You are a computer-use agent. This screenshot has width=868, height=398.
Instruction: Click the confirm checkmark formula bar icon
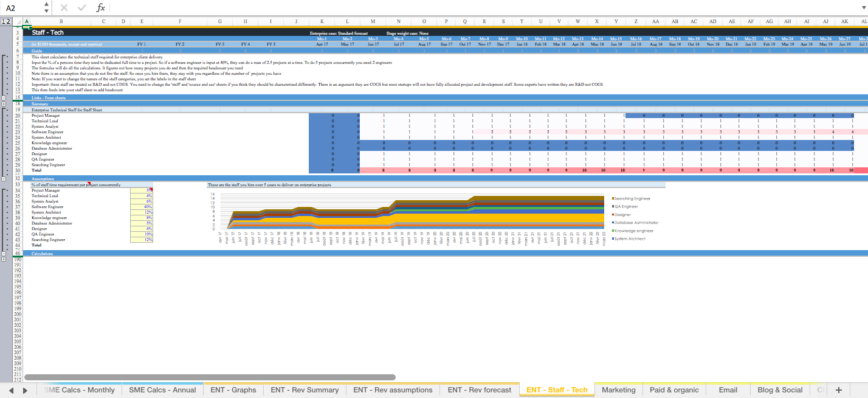pos(82,8)
